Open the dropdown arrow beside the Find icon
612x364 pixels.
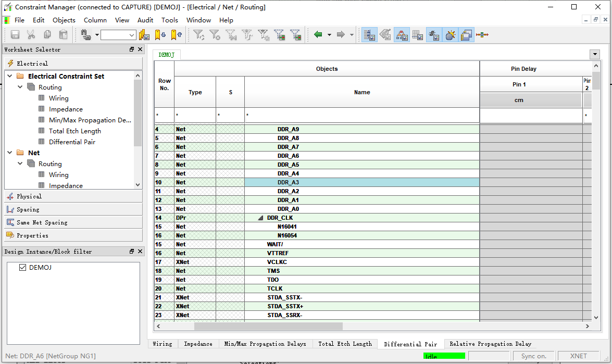point(97,35)
